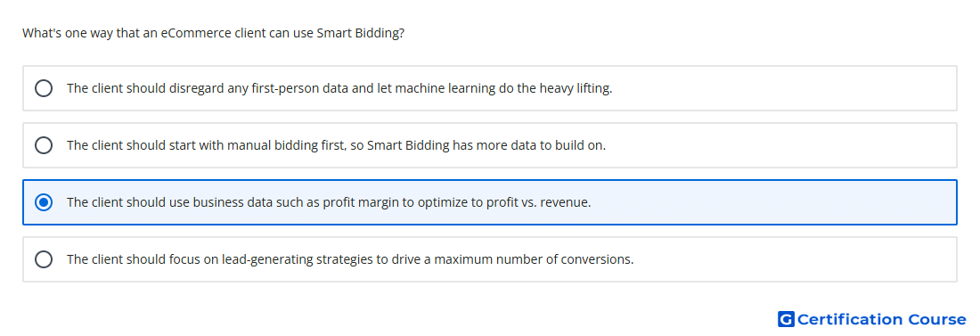Click the selected profit margin radio button
The width and height of the screenshot is (980, 336).
tap(44, 202)
